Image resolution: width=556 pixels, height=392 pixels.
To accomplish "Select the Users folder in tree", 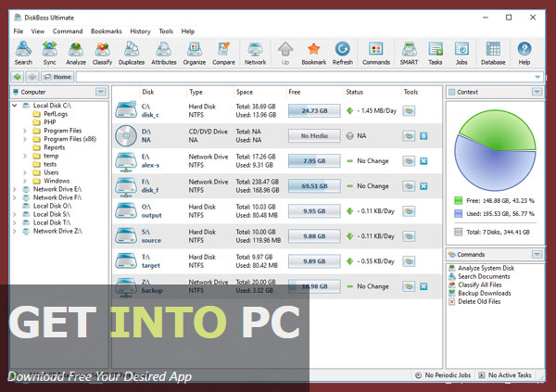I will pos(52,171).
